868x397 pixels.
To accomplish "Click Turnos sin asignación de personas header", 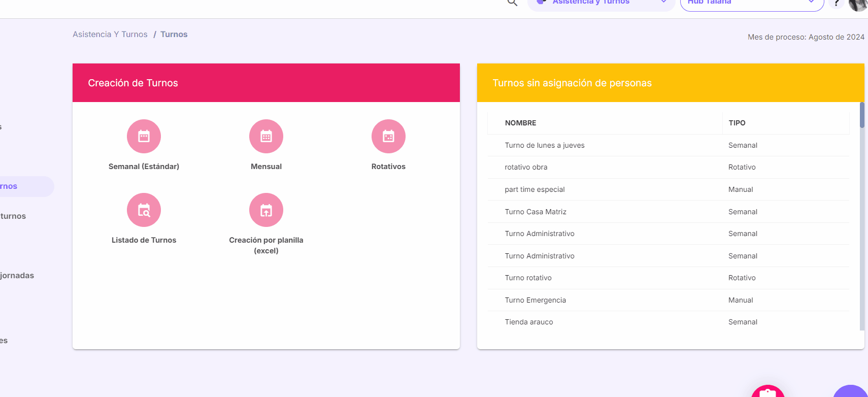I will coord(671,83).
